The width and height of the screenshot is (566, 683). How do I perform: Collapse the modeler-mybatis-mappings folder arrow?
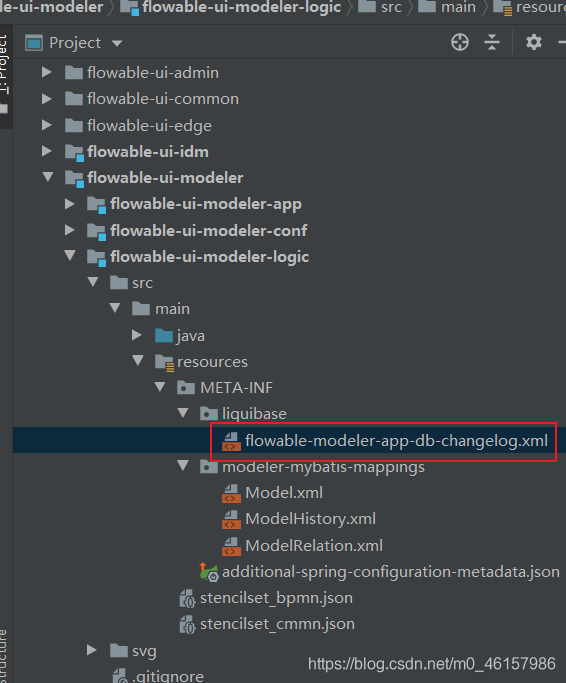coord(183,466)
